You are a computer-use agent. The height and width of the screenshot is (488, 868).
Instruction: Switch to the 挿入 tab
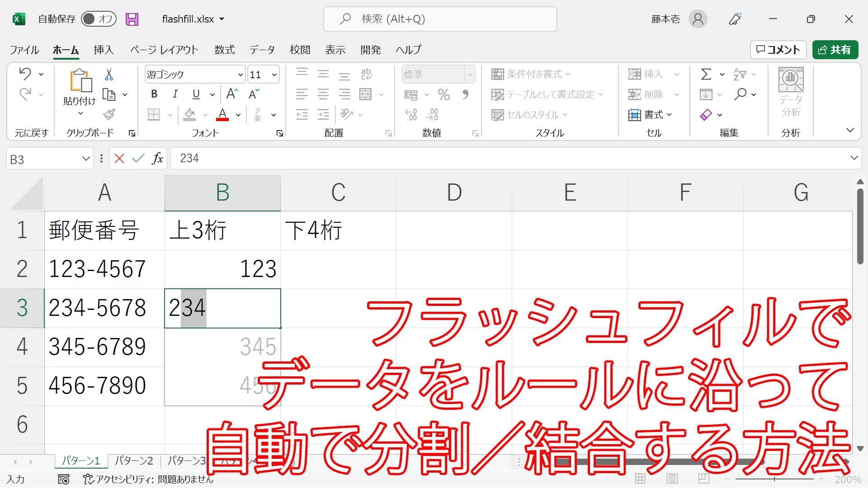pyautogui.click(x=104, y=50)
